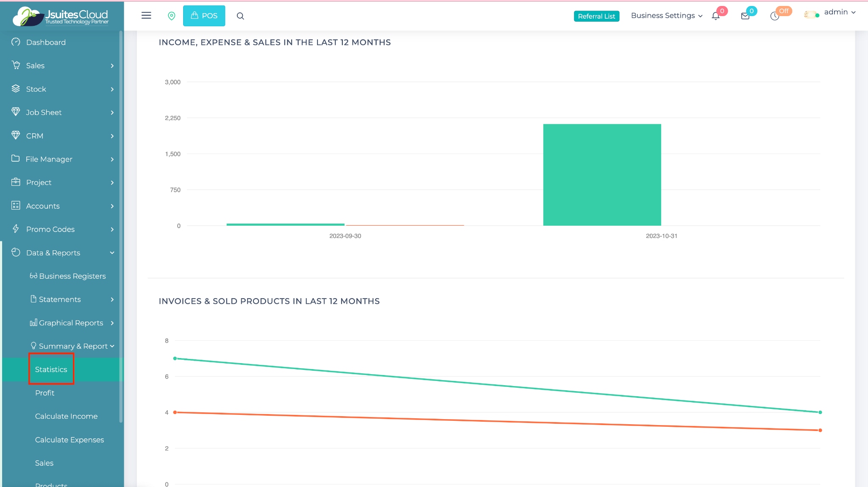Select Profit in the sidebar
Image resolution: width=868 pixels, height=487 pixels.
point(45,393)
